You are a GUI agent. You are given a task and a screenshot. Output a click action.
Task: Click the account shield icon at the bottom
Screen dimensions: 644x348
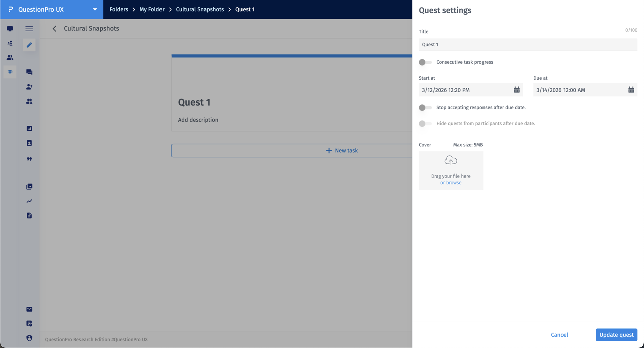coord(29,338)
